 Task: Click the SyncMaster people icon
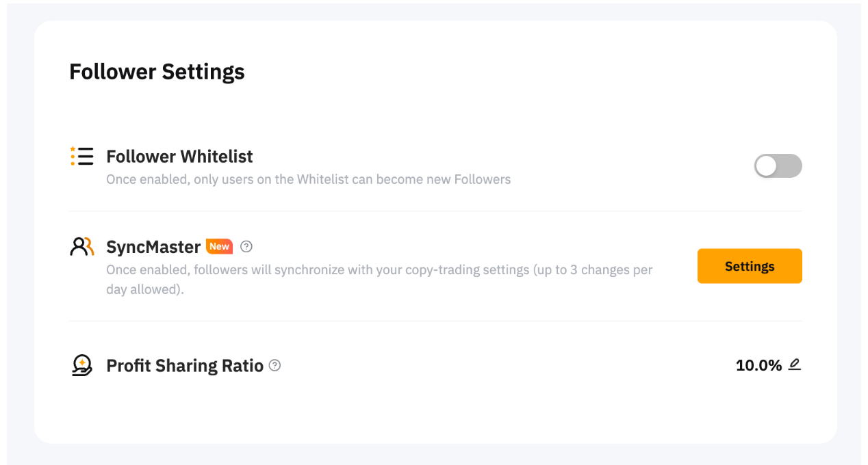click(x=82, y=246)
